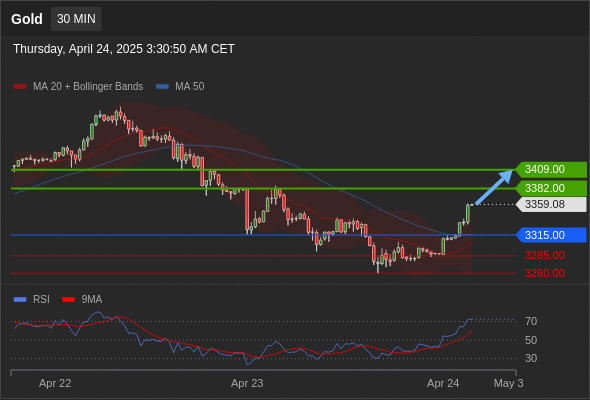
Task: Click the 30 MIN timeframe button
Action: click(x=76, y=19)
